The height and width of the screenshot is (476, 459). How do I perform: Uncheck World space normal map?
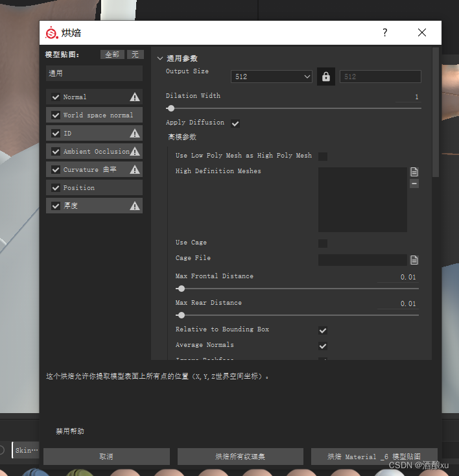click(x=56, y=115)
